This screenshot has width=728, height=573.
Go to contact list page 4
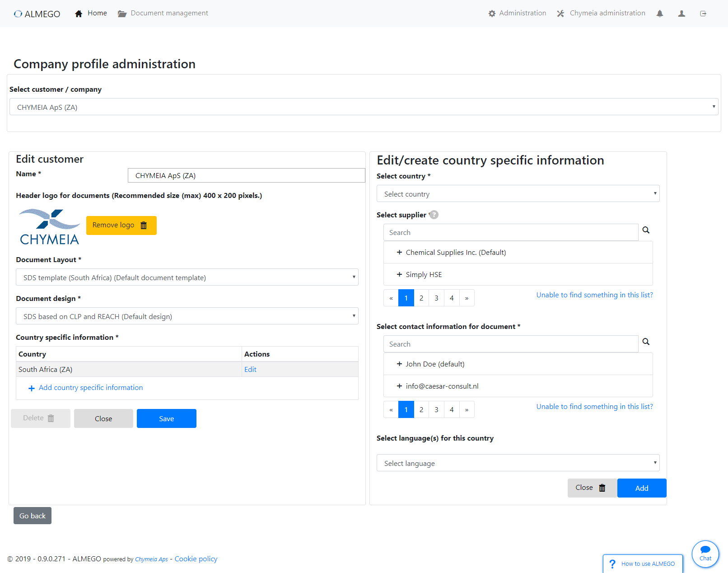point(452,409)
